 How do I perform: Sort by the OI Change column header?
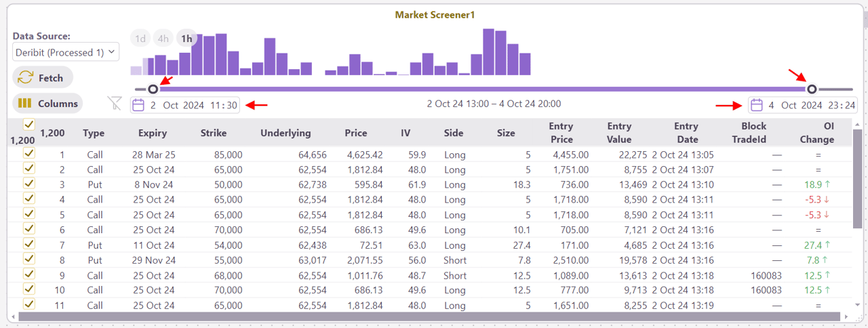pos(817,133)
